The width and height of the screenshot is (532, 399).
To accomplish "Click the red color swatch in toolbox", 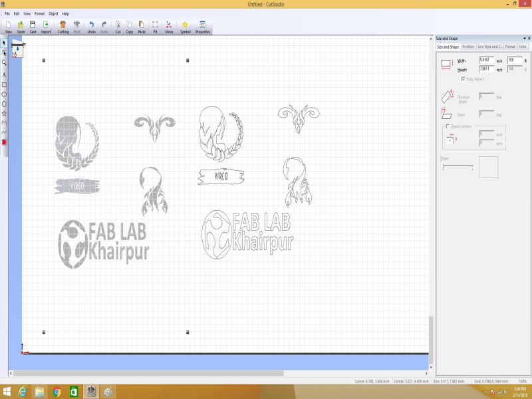I will click(4, 142).
